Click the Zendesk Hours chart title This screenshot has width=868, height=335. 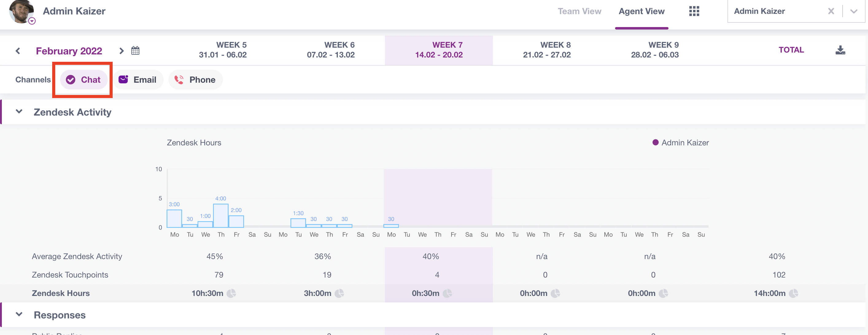[x=194, y=143]
